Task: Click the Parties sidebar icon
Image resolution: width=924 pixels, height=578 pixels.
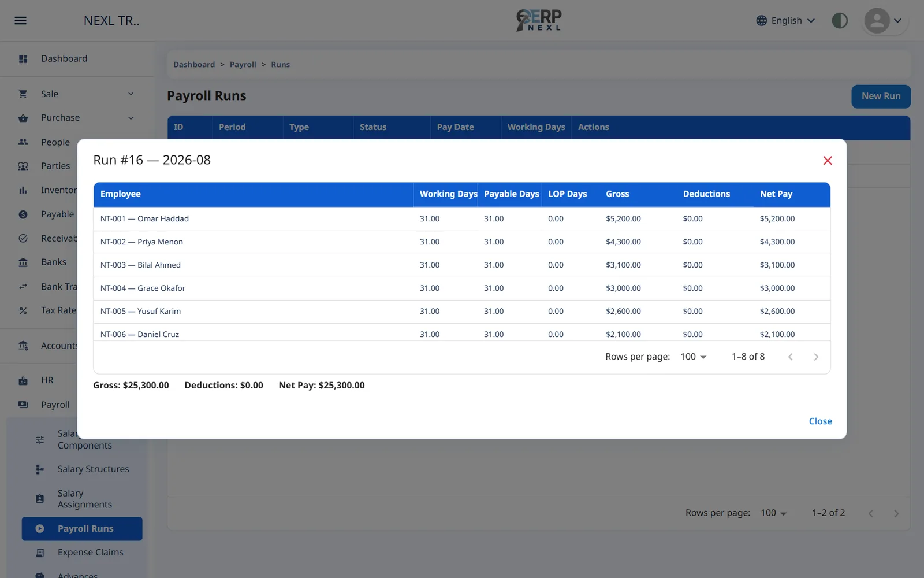Action: tap(23, 166)
